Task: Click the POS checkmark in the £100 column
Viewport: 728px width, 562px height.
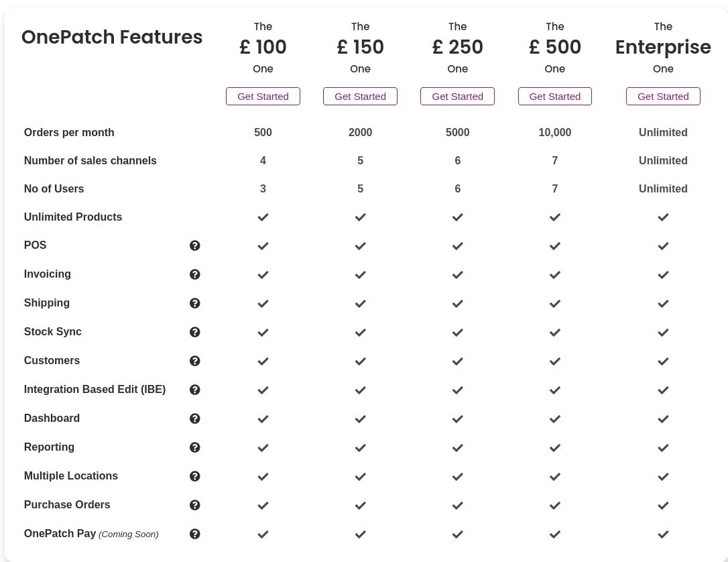Action: (x=263, y=246)
